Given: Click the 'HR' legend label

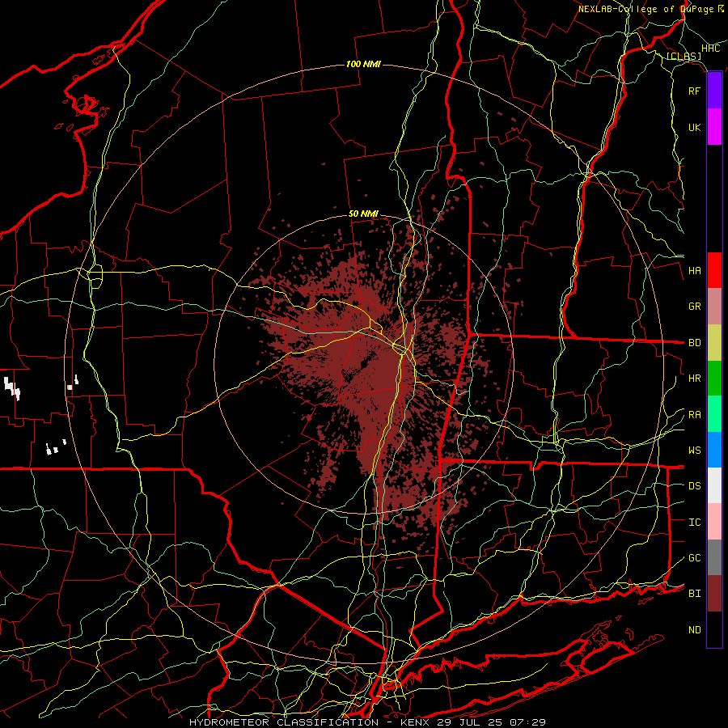Looking at the screenshot, I should [x=695, y=379].
